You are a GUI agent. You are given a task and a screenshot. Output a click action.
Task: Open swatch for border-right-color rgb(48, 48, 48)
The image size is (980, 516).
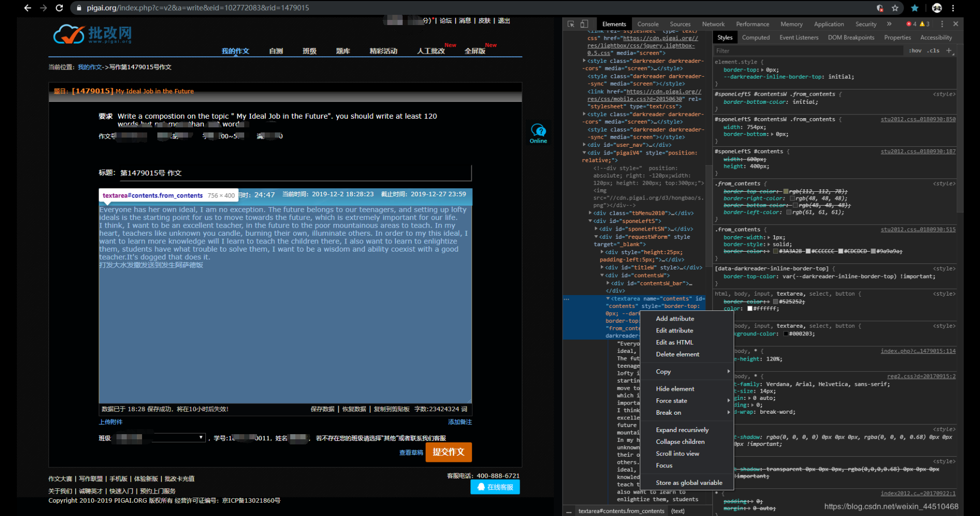pos(792,198)
